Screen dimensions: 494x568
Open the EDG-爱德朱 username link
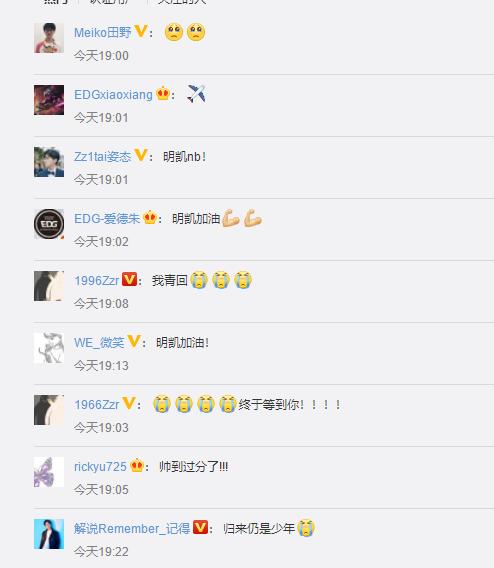[x=107, y=218]
